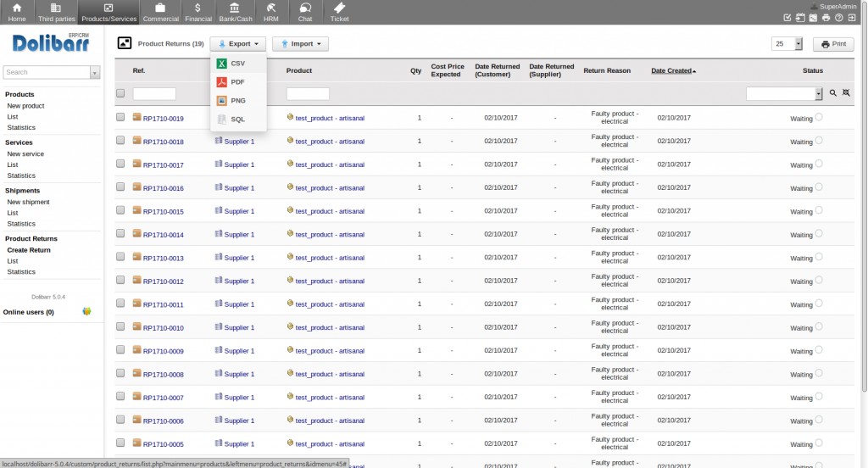Open the Ticket module
The image size is (868, 468).
pyautogui.click(x=339, y=12)
